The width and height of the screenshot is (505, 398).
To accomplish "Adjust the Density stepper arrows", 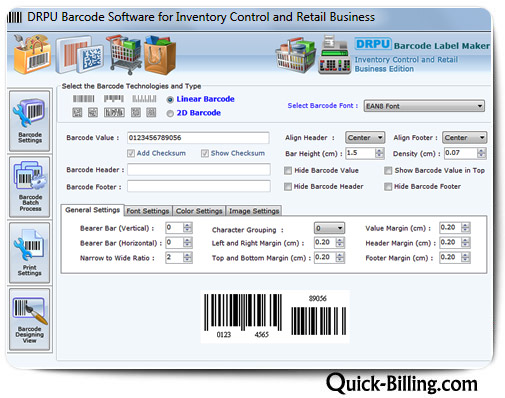I will [x=481, y=153].
